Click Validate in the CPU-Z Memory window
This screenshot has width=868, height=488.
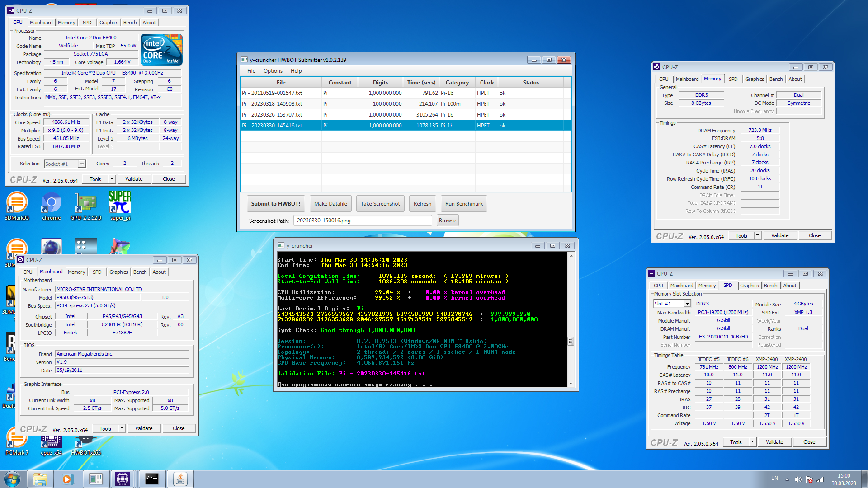(x=780, y=235)
